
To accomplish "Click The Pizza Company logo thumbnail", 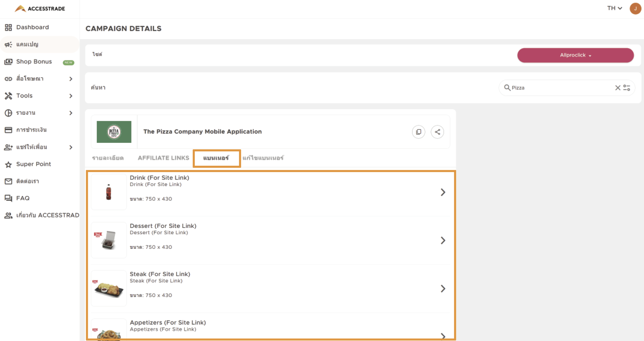I will [114, 132].
